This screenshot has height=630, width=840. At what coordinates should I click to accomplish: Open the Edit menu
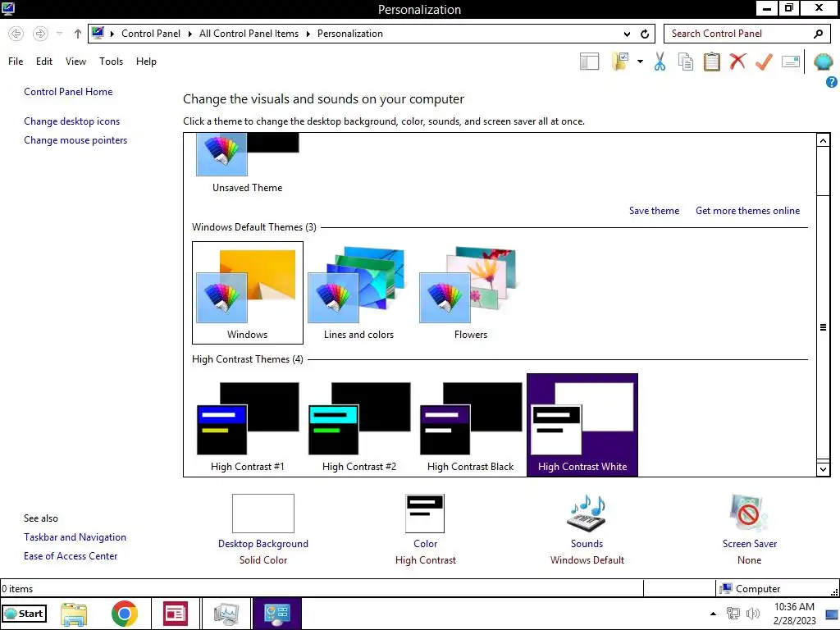point(44,61)
